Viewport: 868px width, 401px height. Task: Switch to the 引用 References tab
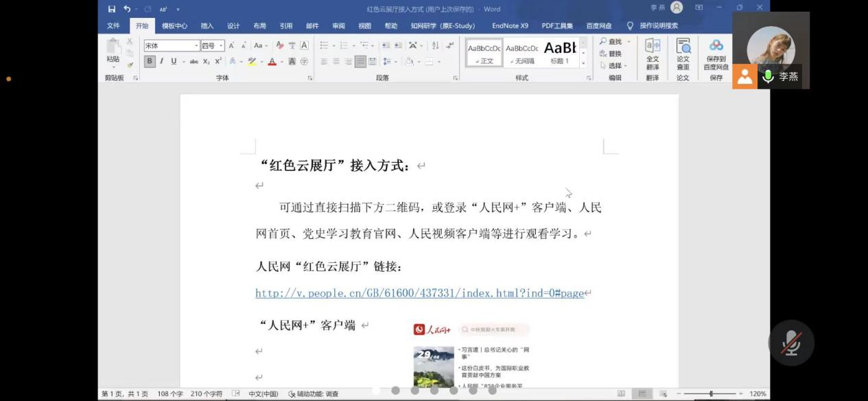click(286, 25)
